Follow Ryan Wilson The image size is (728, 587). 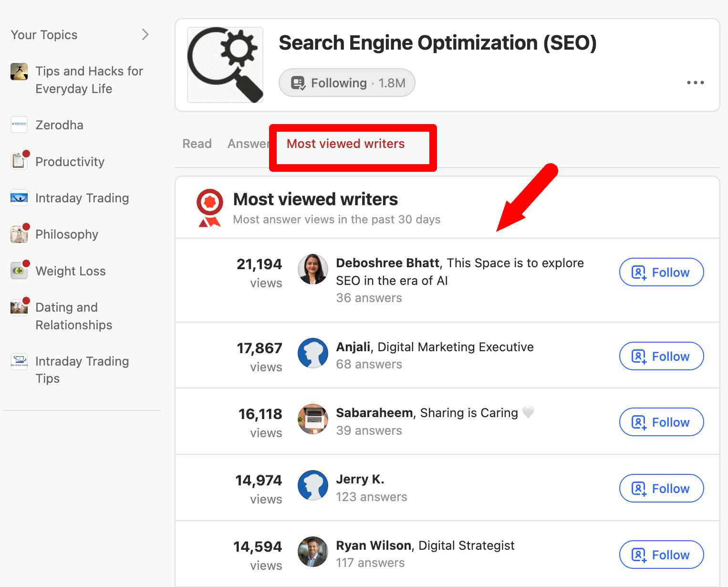661,555
